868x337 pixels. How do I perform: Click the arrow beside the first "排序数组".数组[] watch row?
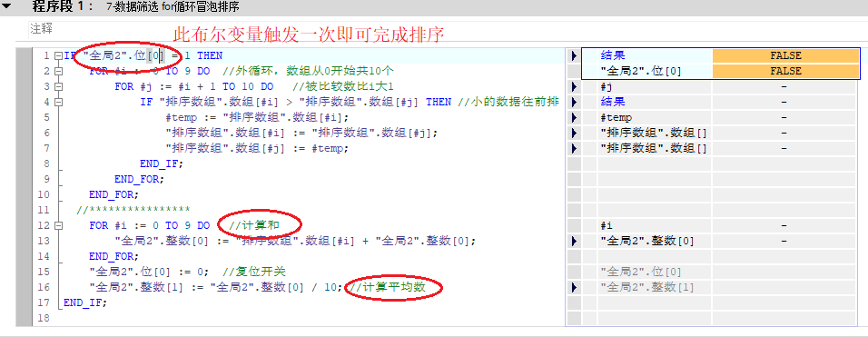pyautogui.click(x=574, y=134)
